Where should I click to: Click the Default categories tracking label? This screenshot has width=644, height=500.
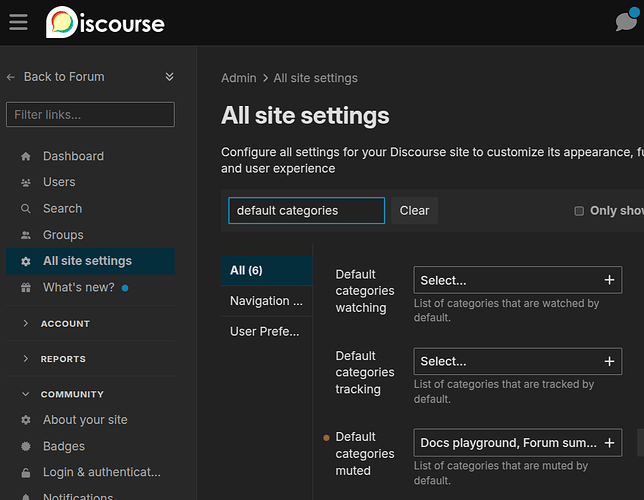[365, 372]
